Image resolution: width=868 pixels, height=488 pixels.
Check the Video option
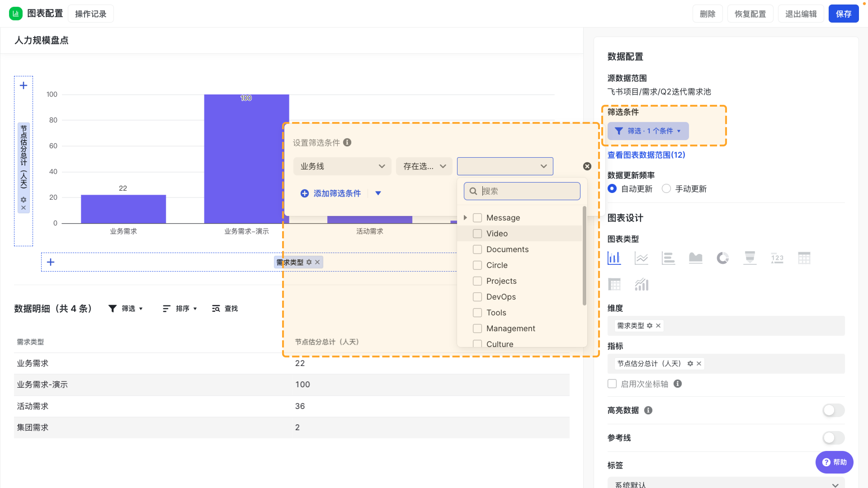[477, 234]
